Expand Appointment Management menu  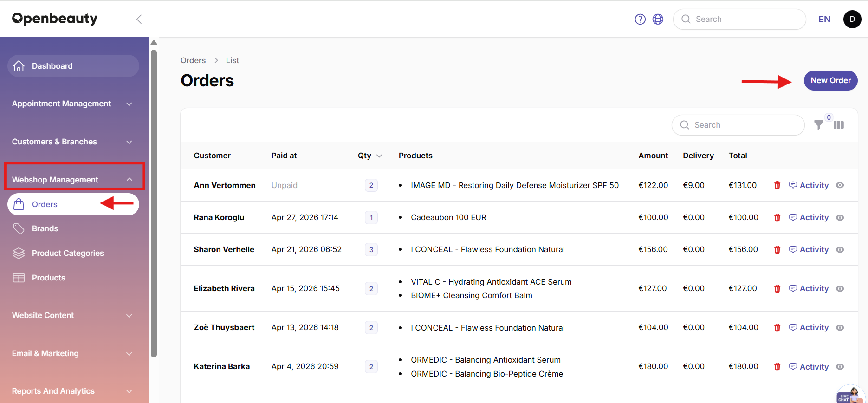point(72,104)
